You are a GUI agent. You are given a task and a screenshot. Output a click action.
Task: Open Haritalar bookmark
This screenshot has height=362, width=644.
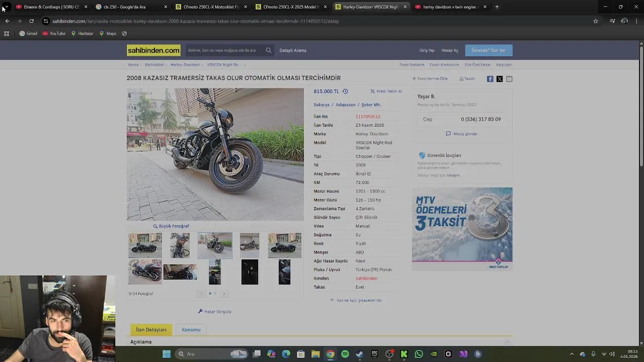82,33
